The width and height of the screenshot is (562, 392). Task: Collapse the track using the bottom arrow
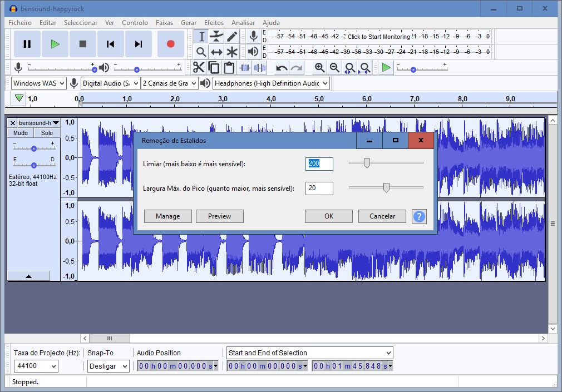point(29,276)
